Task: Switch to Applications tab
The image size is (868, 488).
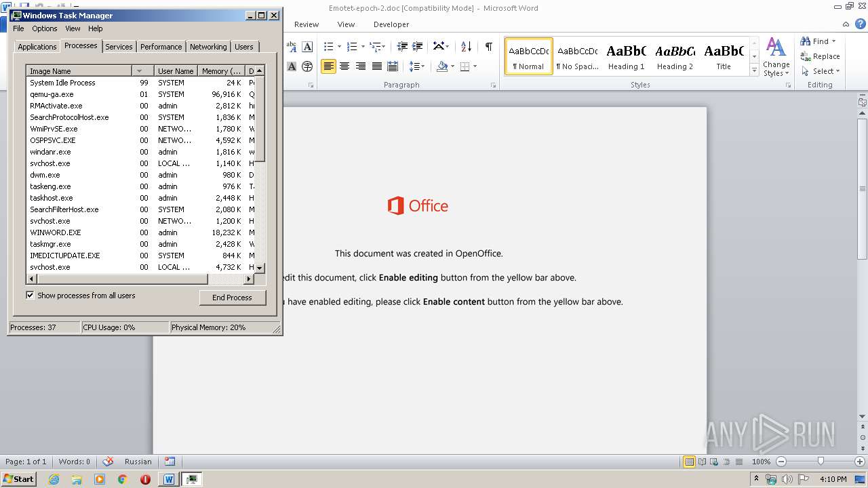Action: coord(37,47)
